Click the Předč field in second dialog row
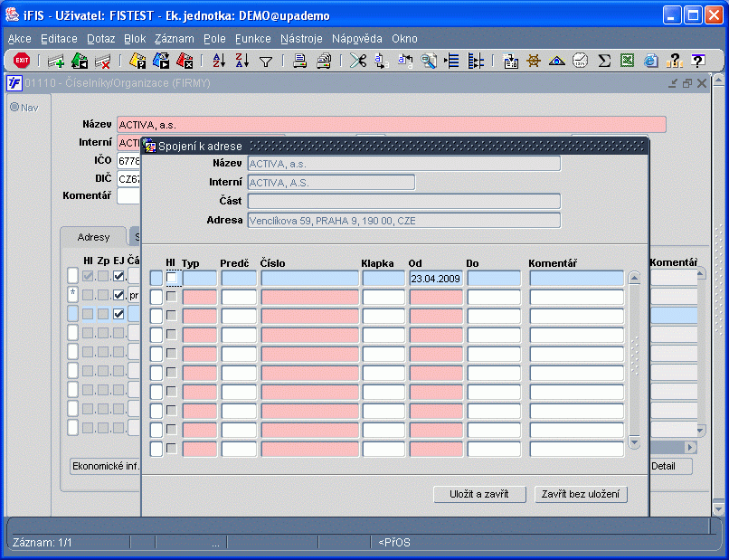This screenshot has height=560, width=729. pyautogui.click(x=239, y=298)
